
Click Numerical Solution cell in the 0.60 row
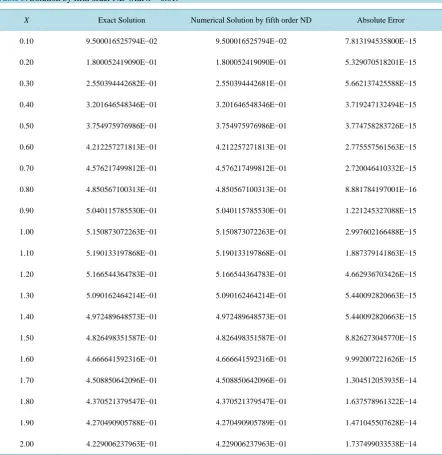pyautogui.click(x=251, y=147)
